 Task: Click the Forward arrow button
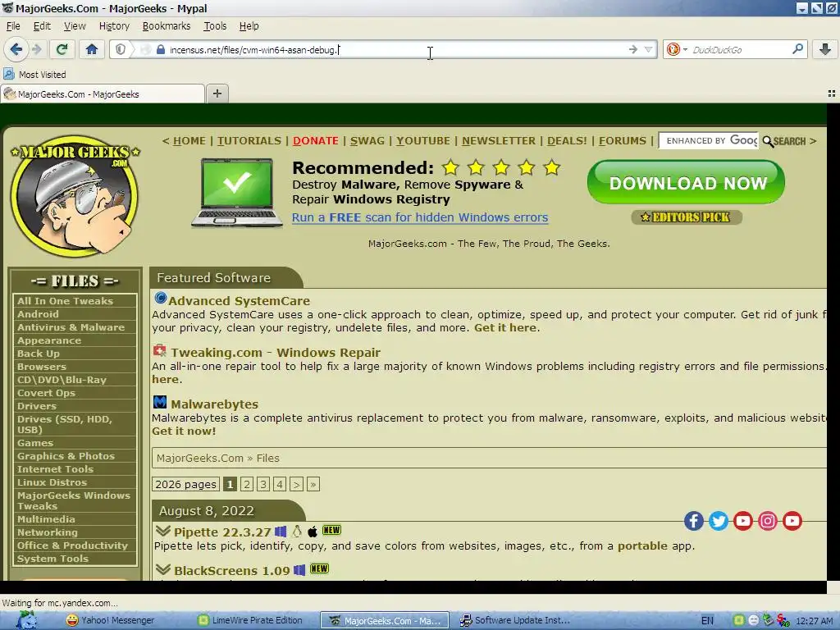click(x=37, y=50)
